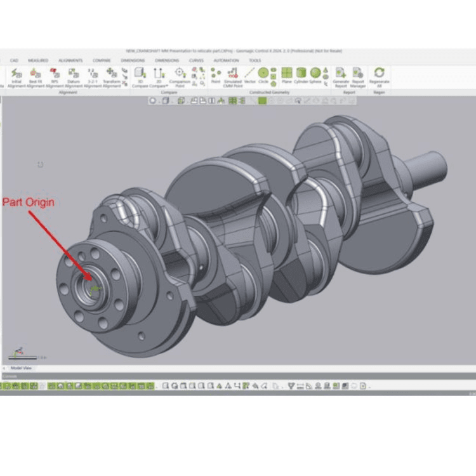
Task: Start the Transform Alignment tool
Action: [112, 76]
